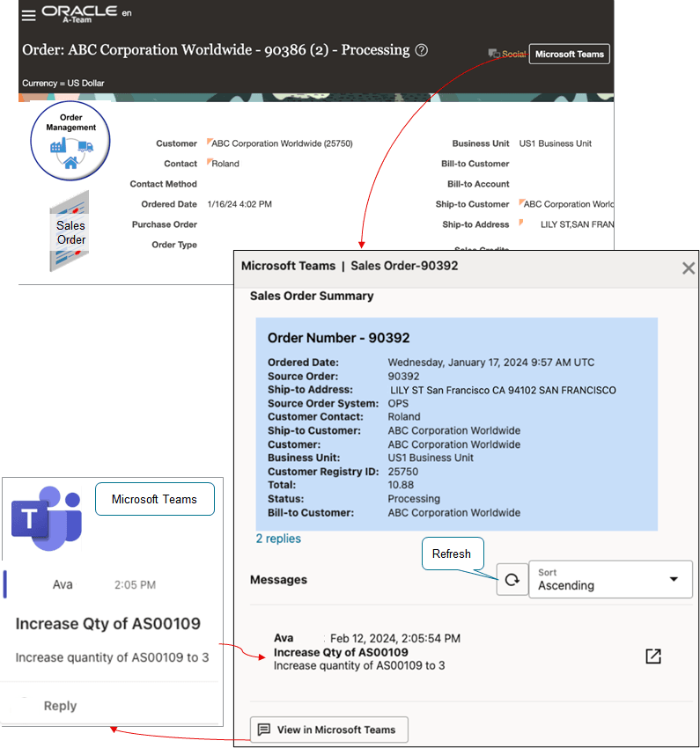Click View in Microsoft Teams button
The image size is (700, 748).
click(x=329, y=730)
